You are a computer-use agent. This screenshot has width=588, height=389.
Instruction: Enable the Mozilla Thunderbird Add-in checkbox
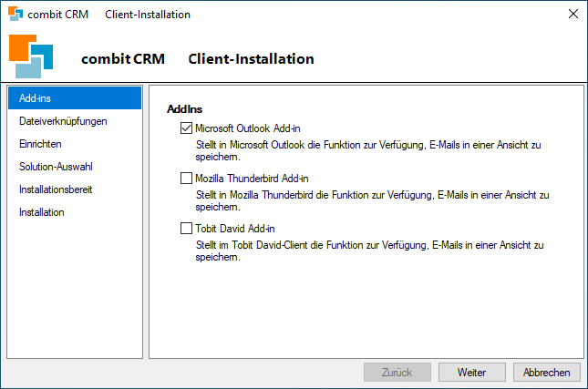(186, 179)
